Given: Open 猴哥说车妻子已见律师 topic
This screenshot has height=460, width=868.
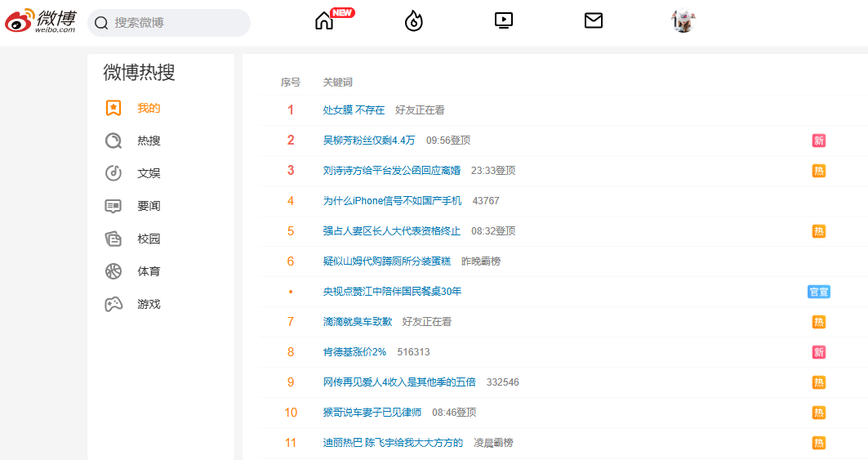Looking at the screenshot, I should [372, 413].
